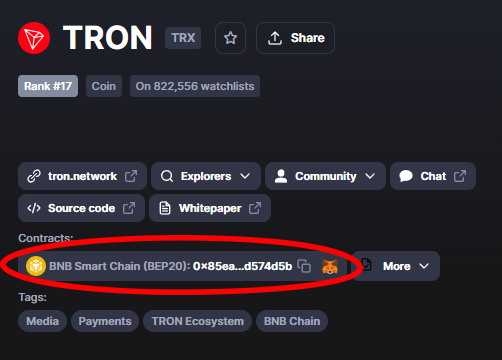Open the tron.network website link
502x360 pixels.
[x=82, y=176]
